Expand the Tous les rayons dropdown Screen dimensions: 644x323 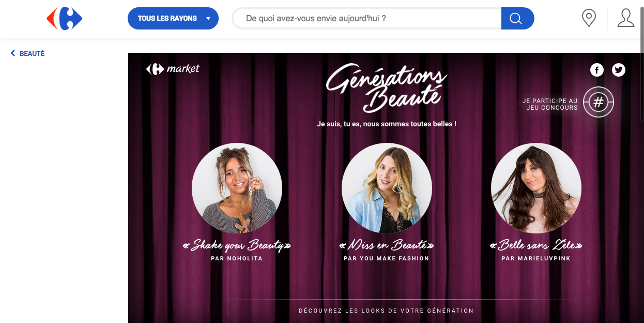(173, 19)
